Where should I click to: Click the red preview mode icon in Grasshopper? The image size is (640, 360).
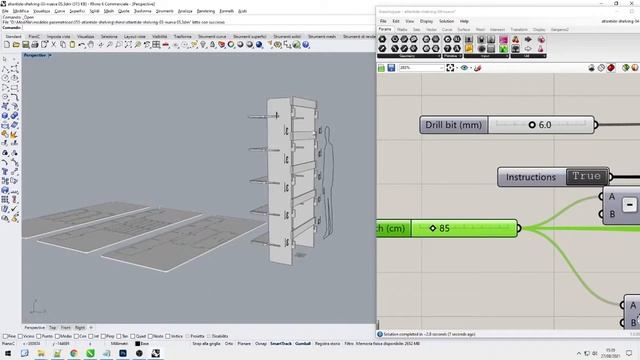tap(611, 68)
